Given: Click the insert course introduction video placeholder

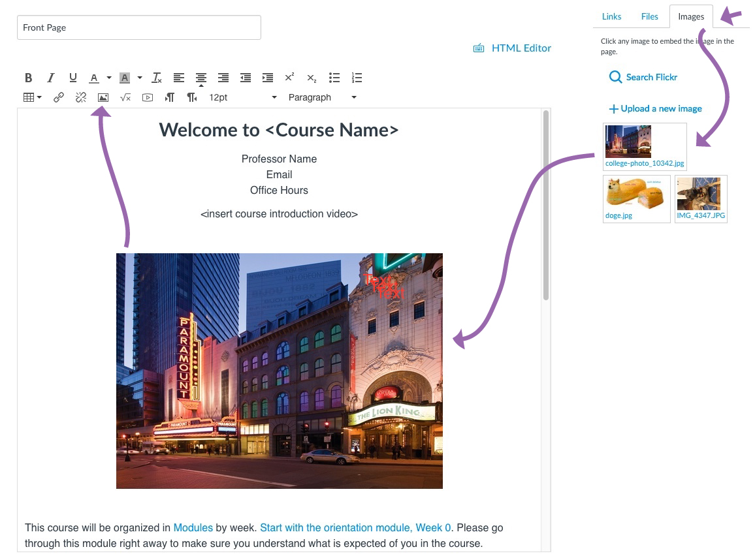Looking at the screenshot, I should click(x=280, y=213).
